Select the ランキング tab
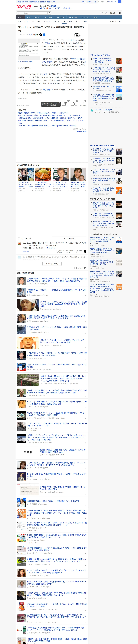138x644 pixels. (x=86, y=17)
